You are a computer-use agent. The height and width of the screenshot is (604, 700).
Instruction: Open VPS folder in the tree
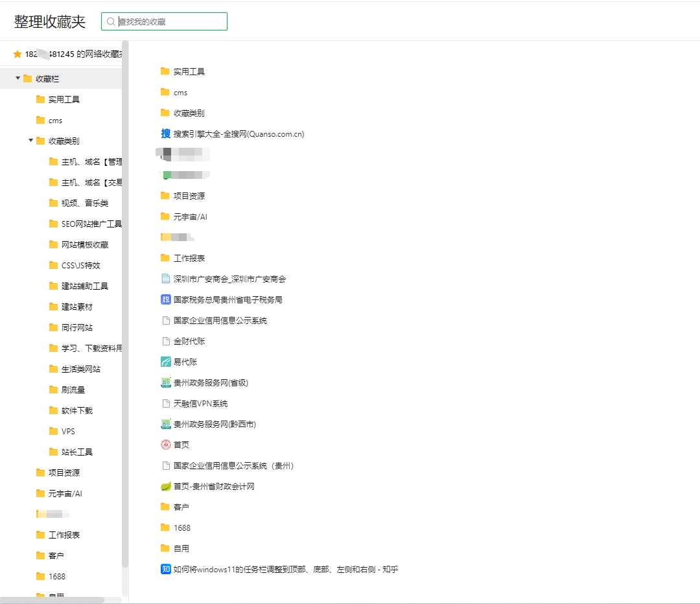tap(68, 431)
